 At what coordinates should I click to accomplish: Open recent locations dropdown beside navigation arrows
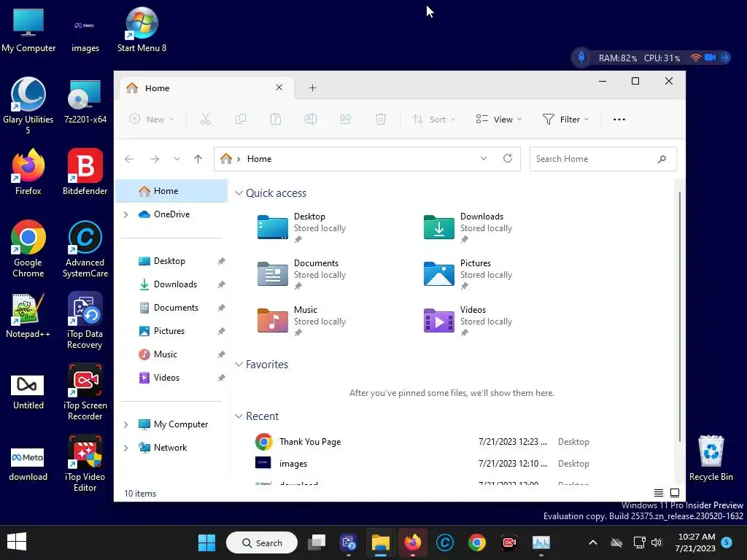177,159
